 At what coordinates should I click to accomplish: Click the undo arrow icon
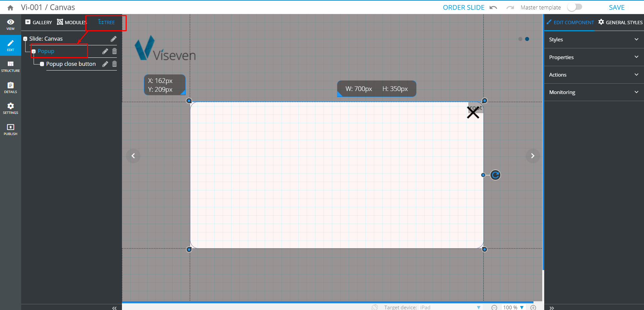(x=493, y=7)
